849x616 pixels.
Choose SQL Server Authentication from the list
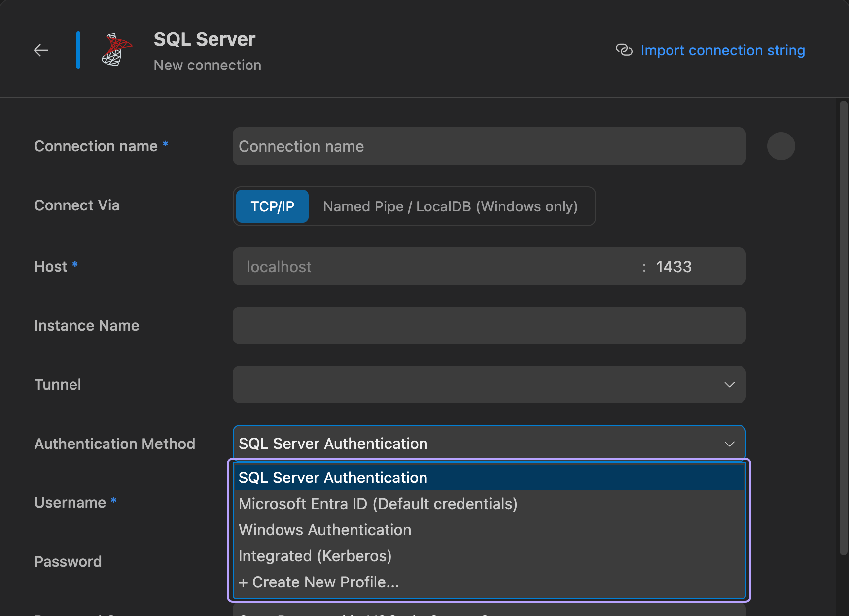(489, 478)
